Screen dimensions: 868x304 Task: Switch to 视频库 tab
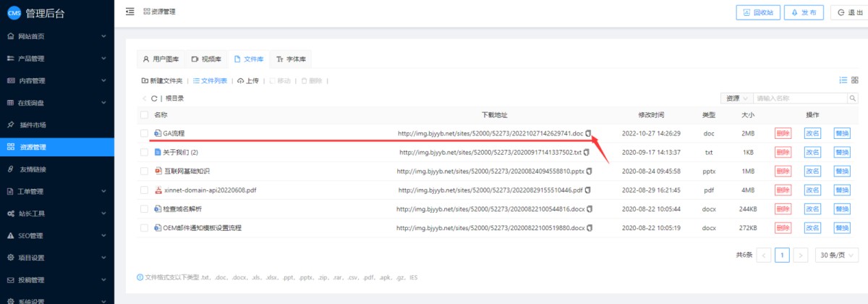tap(205, 59)
